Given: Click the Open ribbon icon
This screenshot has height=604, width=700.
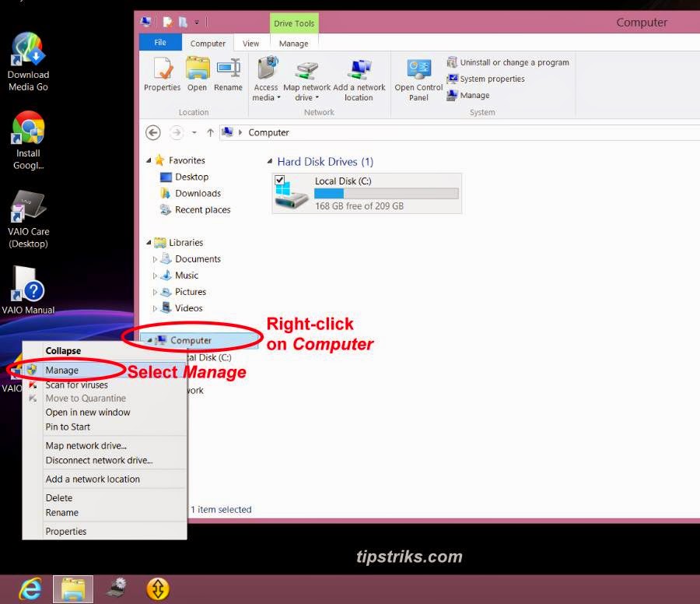Looking at the screenshot, I should 197,74.
